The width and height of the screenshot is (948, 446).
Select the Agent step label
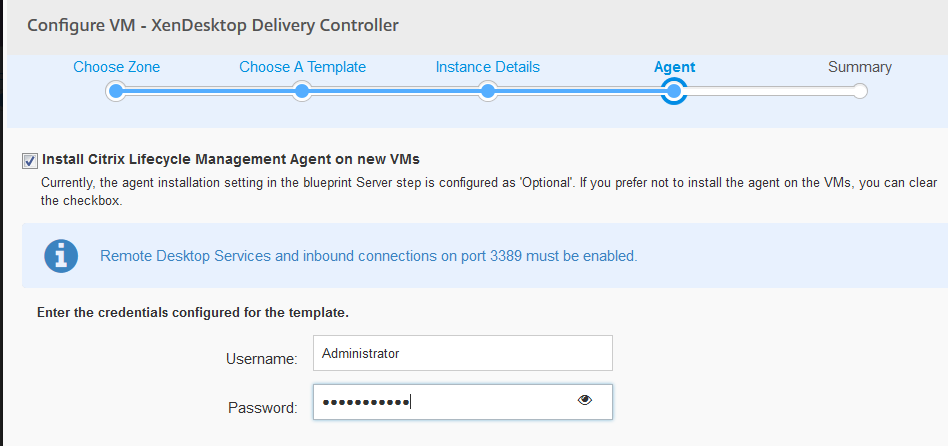tap(674, 68)
